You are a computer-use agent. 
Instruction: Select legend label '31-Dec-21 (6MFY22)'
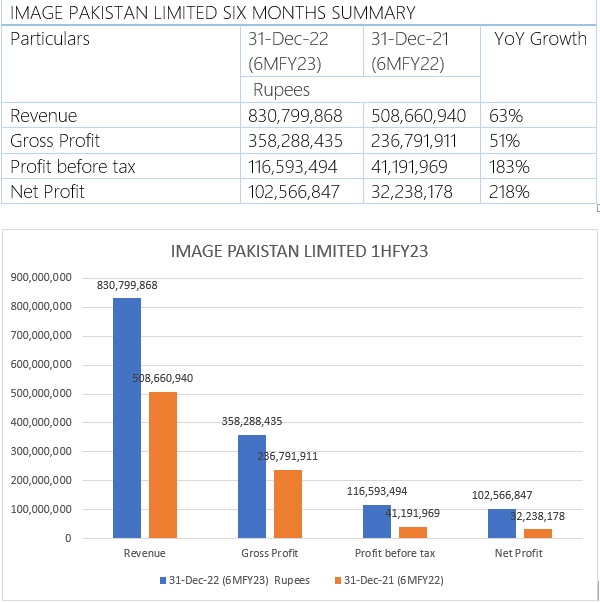394,580
